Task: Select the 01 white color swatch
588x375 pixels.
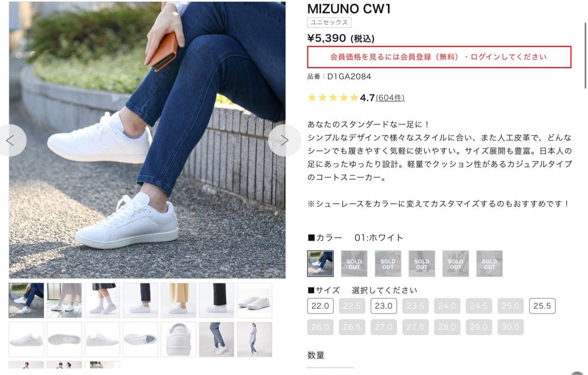Action: point(320,263)
